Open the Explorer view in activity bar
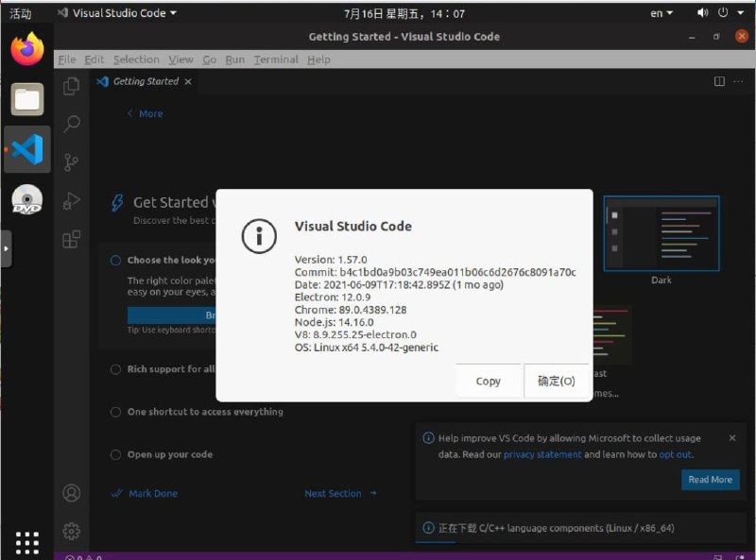Viewport: 756px width, 560px height. [x=71, y=86]
